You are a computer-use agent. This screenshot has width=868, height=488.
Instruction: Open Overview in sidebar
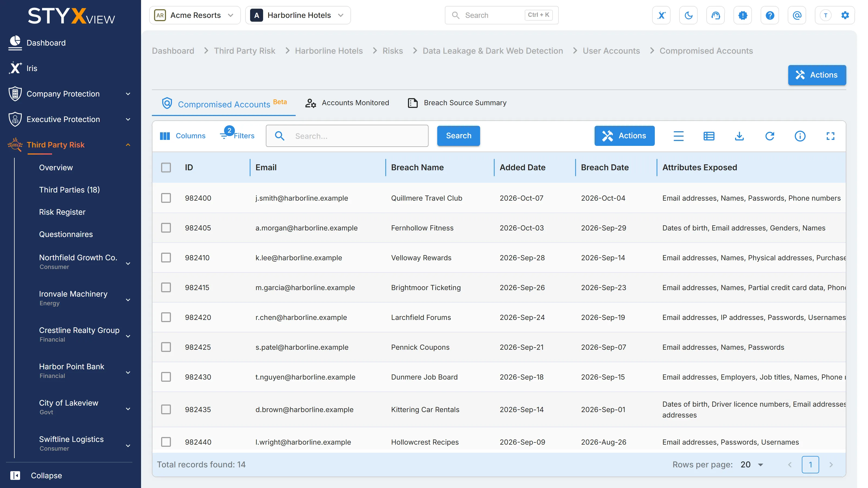pos(56,167)
